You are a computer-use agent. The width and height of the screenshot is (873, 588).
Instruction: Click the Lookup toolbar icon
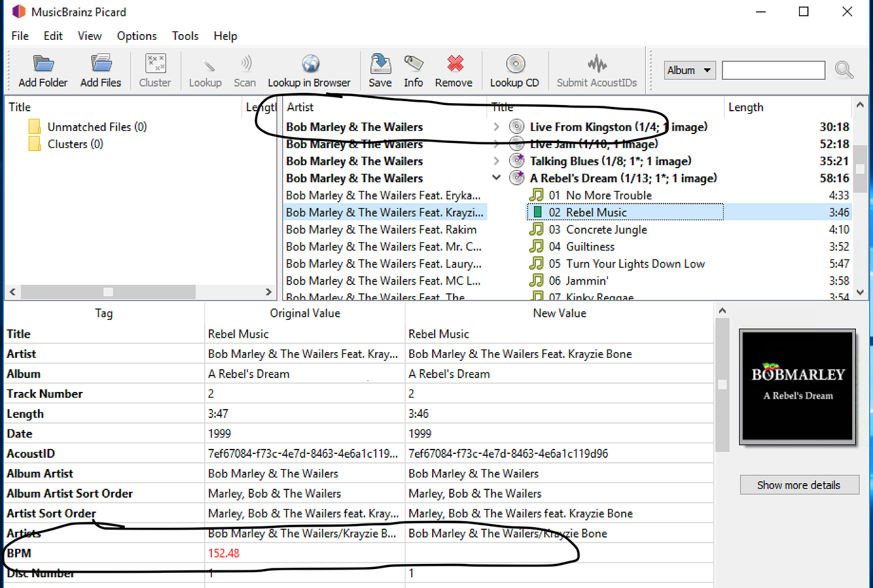click(x=207, y=64)
